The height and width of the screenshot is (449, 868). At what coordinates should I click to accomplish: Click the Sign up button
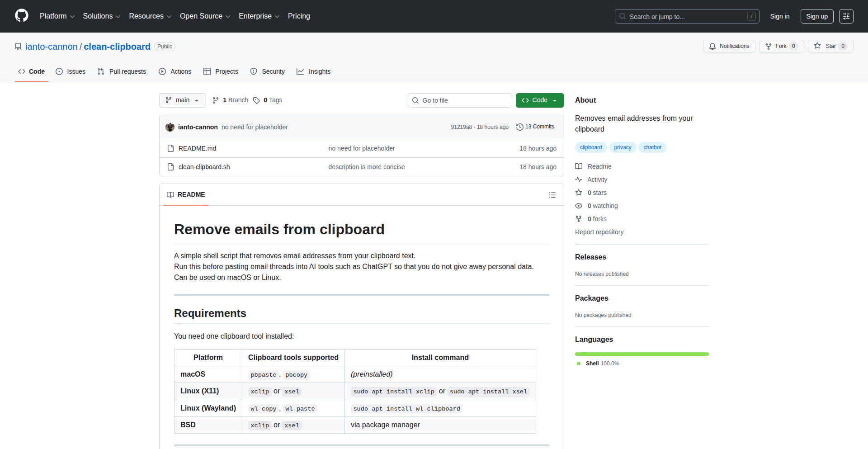(816, 16)
